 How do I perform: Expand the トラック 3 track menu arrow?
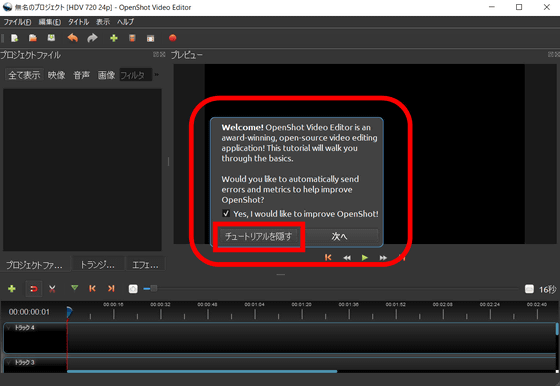9,362
